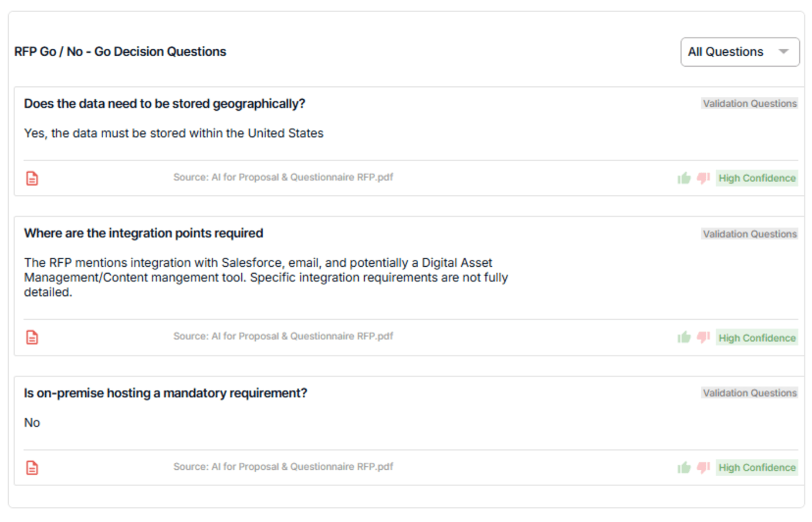Open the All Questions dropdown
Image resolution: width=812 pixels, height=522 pixels.
(740, 52)
